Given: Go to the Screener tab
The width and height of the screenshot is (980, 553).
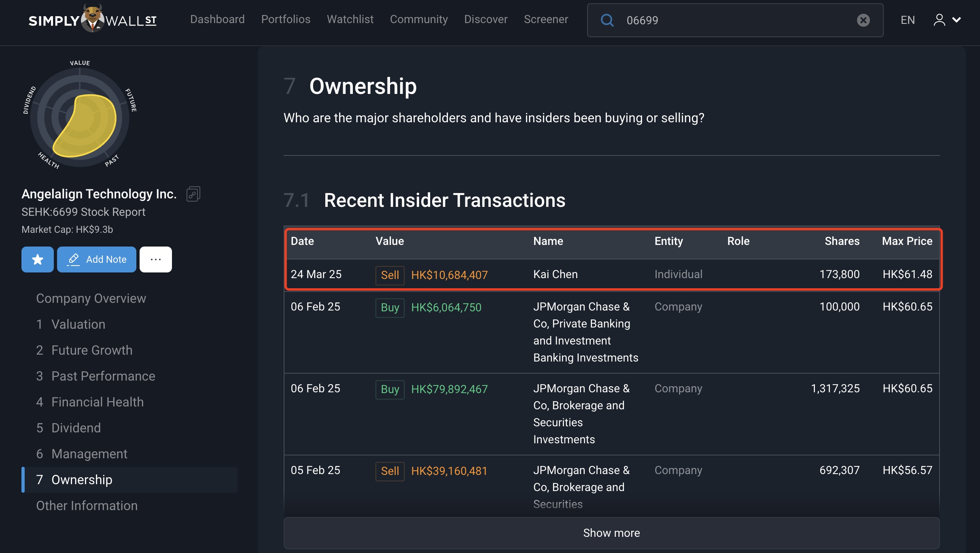Looking at the screenshot, I should coord(546,19).
